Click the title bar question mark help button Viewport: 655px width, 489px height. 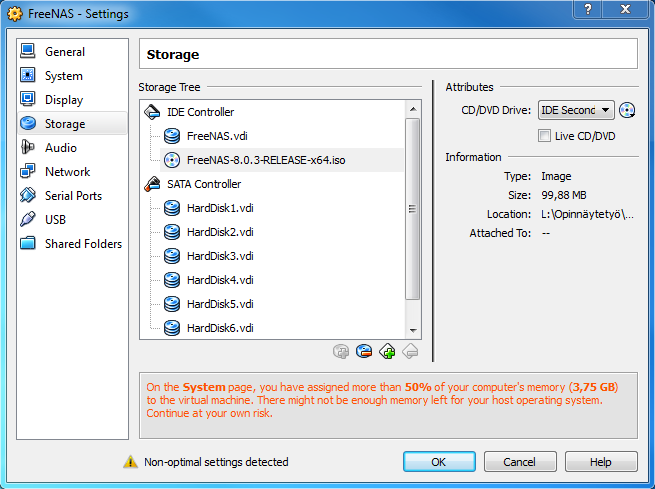click(588, 9)
